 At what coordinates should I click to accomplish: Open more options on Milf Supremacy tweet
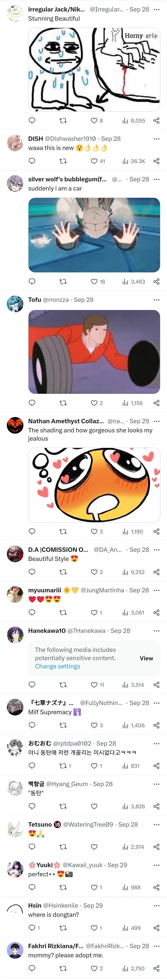pyautogui.click(x=156, y=703)
